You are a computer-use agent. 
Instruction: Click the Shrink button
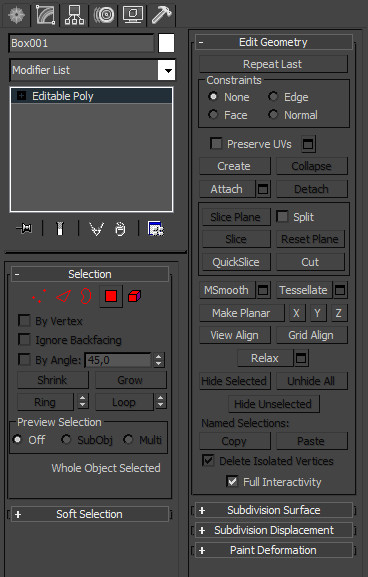click(x=53, y=380)
